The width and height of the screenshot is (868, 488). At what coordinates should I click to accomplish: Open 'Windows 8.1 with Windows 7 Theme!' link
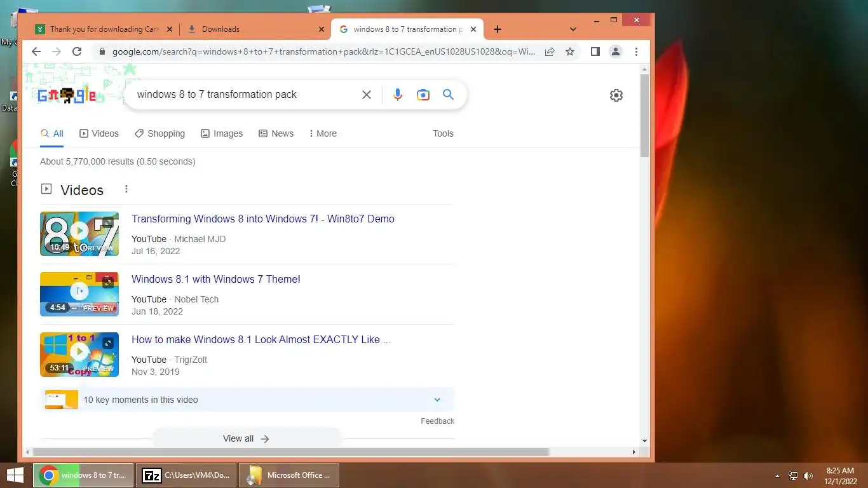[x=216, y=279]
